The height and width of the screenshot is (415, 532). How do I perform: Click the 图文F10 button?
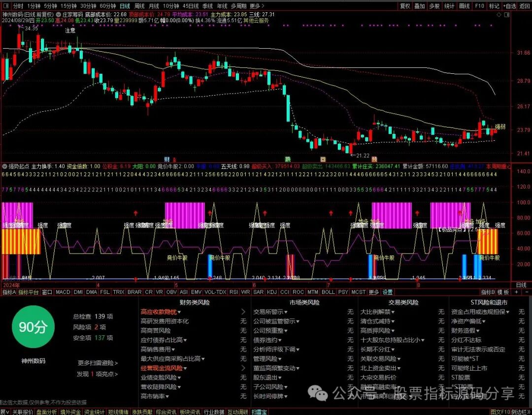click(500, 412)
